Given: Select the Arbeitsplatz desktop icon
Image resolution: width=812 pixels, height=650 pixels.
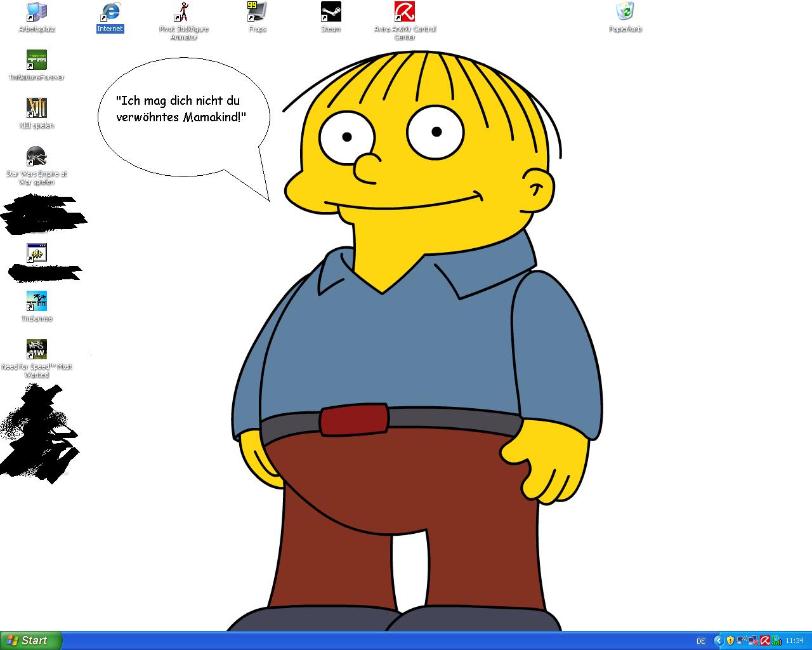Looking at the screenshot, I should tap(37, 12).
